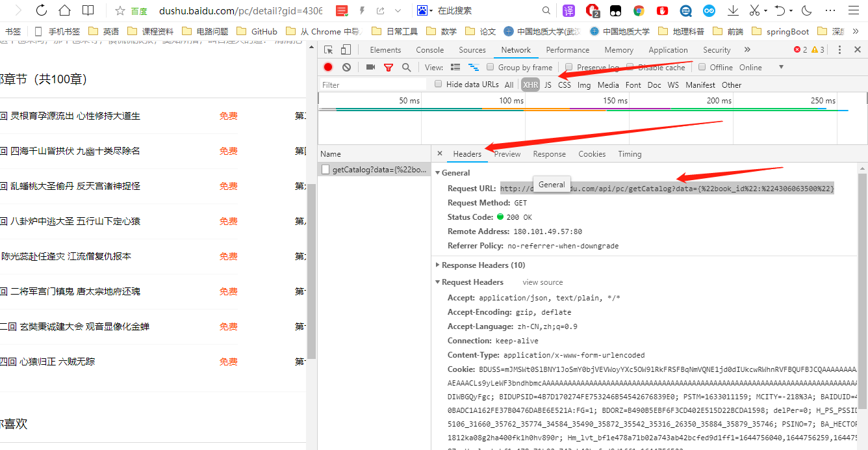Image resolution: width=868 pixels, height=450 pixels.
Task: Open the download arrow icon in toolbar
Action: 733,10
